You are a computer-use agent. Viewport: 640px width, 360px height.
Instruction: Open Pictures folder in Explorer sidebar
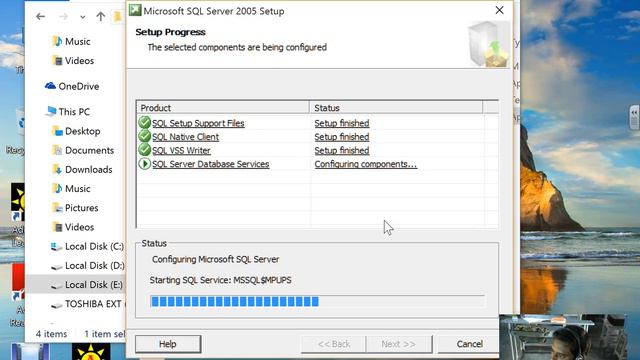tap(82, 208)
